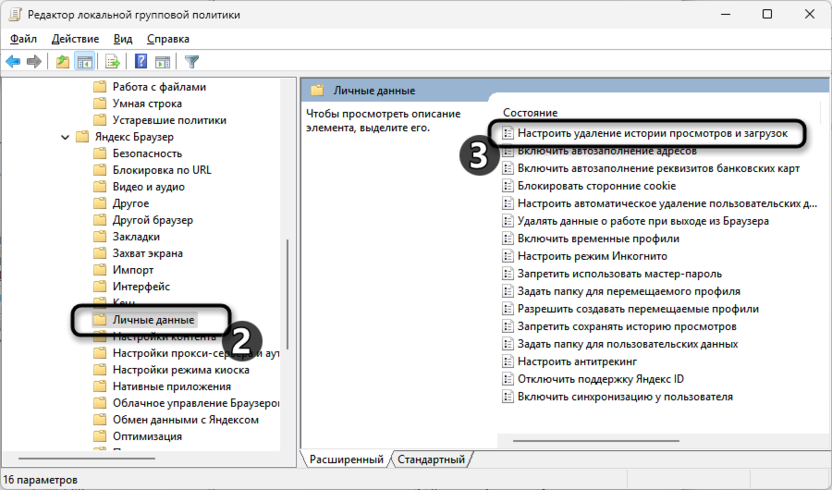Open the Файл menu
This screenshot has width=832, height=490.
point(23,39)
